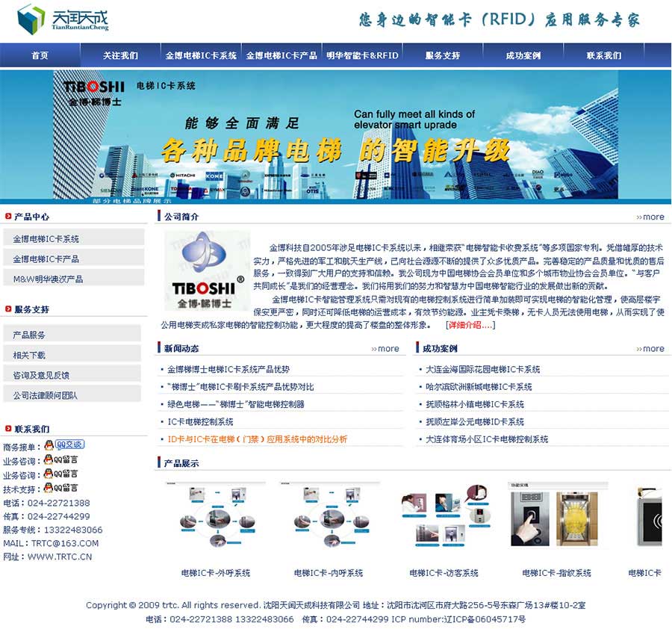Select sidebar item 咨询及意见反馈
672x629 pixels.
72,375
